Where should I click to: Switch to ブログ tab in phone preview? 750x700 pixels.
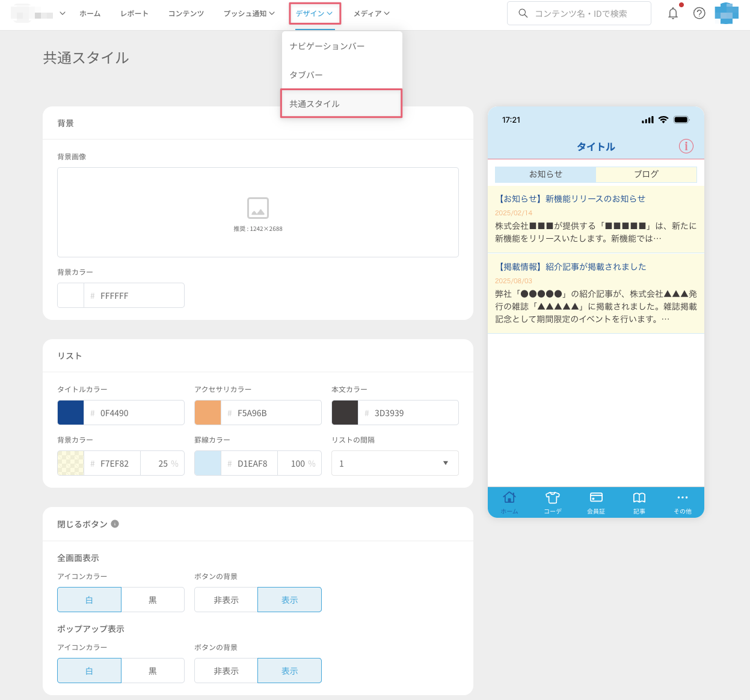(x=647, y=174)
